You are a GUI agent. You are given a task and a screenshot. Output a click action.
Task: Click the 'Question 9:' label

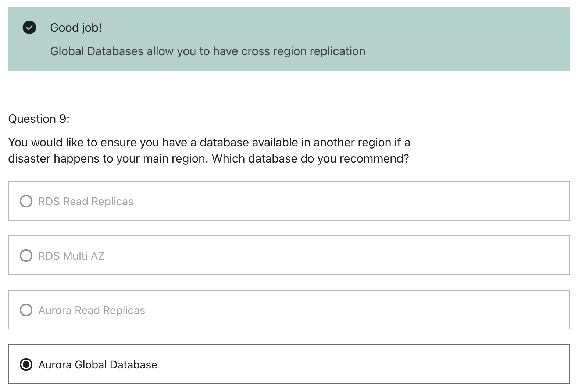[x=39, y=119]
